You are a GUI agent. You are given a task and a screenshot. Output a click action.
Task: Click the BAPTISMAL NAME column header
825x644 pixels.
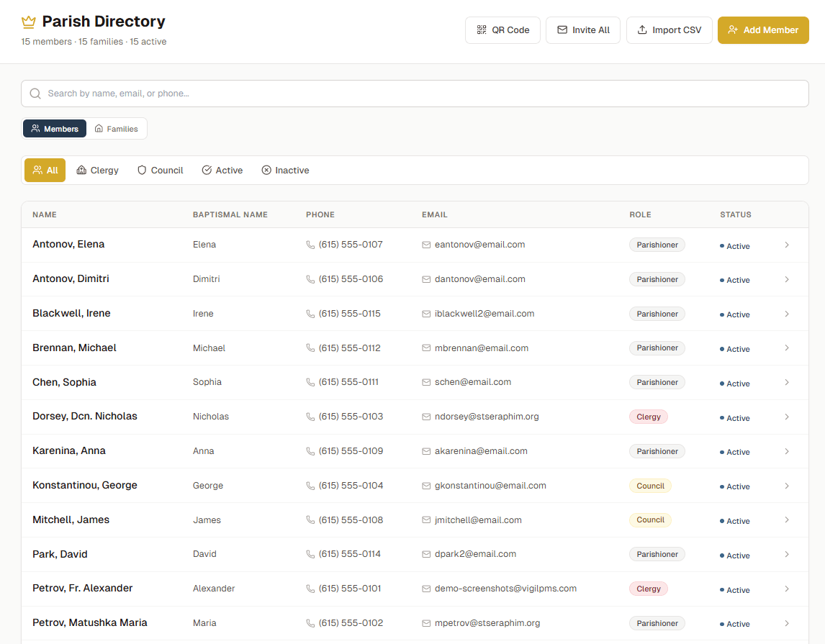tap(230, 214)
